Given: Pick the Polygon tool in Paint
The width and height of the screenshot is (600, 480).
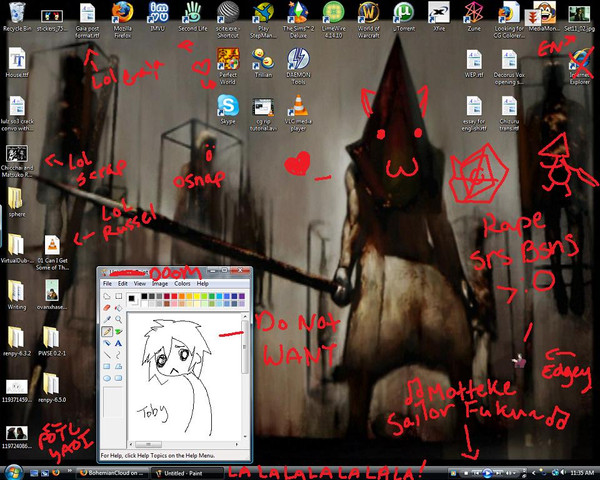Looking at the screenshot, I should [x=119, y=367].
